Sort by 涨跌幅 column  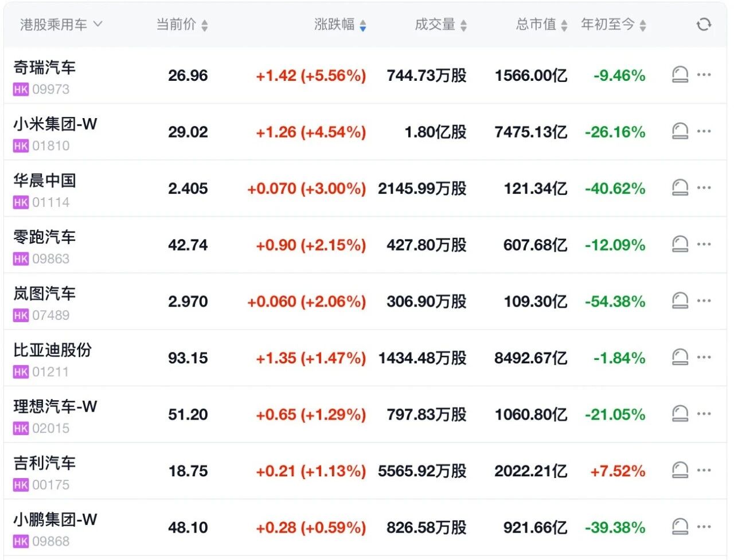coord(340,25)
